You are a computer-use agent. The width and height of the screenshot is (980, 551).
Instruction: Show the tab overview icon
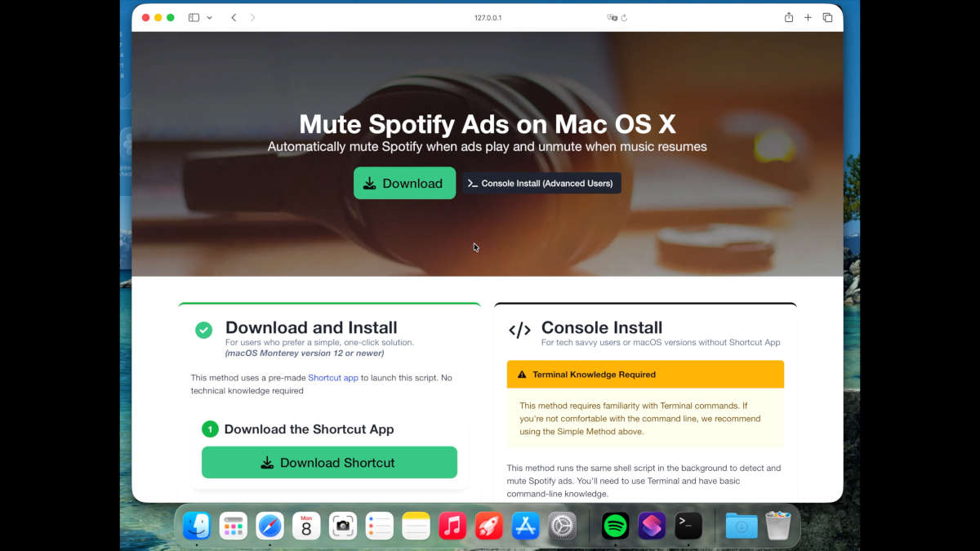(x=827, y=17)
